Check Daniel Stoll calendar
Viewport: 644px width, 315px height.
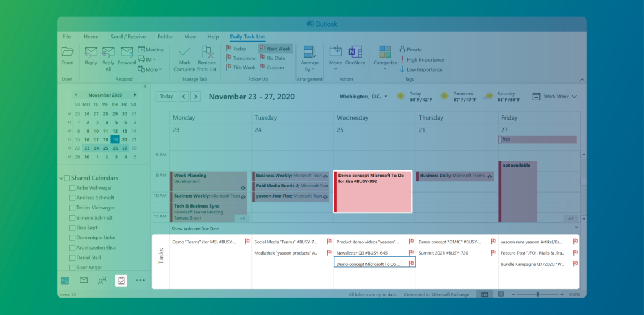(x=72, y=257)
